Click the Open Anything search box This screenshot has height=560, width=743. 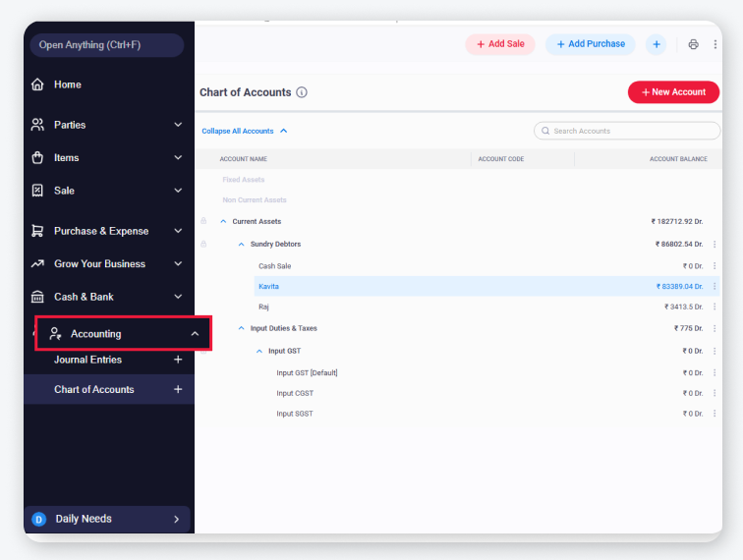tap(106, 45)
